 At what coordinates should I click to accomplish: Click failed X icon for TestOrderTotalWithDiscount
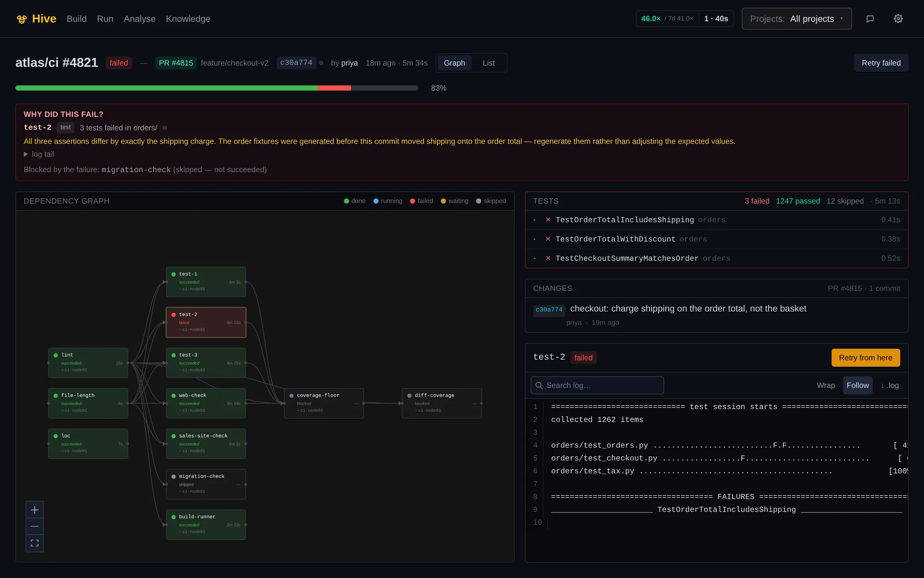point(548,239)
